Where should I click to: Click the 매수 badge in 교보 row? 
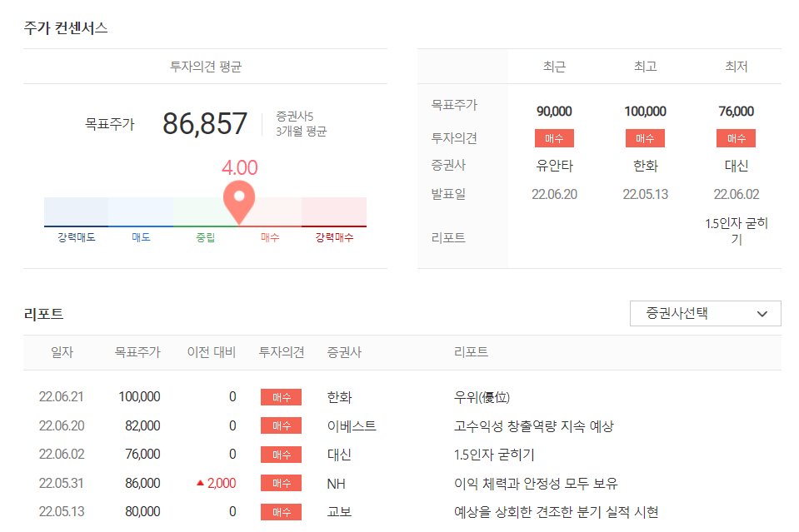[x=281, y=512]
